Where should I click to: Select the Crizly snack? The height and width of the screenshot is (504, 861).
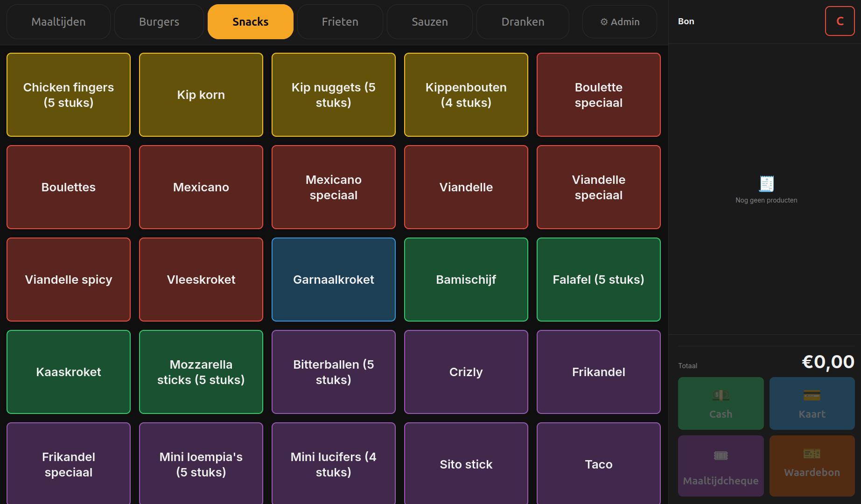(466, 372)
